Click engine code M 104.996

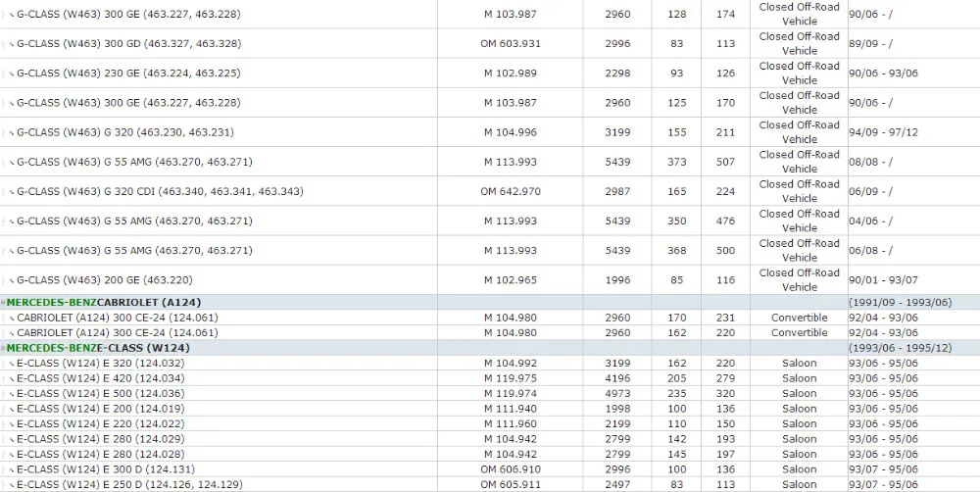tap(510, 132)
